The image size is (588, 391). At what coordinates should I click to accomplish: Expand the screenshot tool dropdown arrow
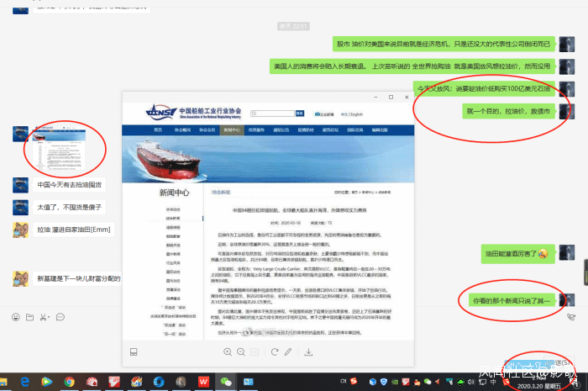tap(49, 318)
